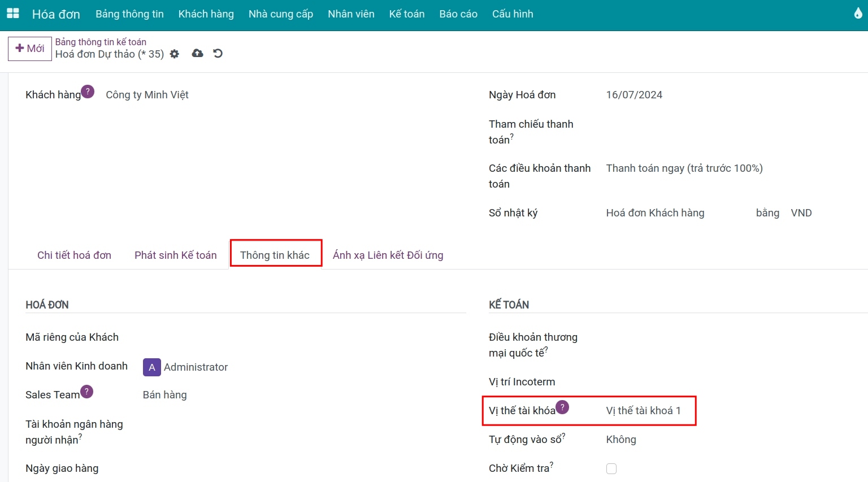Show help tooltip next to Khách hàng
Image resolution: width=868 pixels, height=482 pixels.
[x=88, y=92]
